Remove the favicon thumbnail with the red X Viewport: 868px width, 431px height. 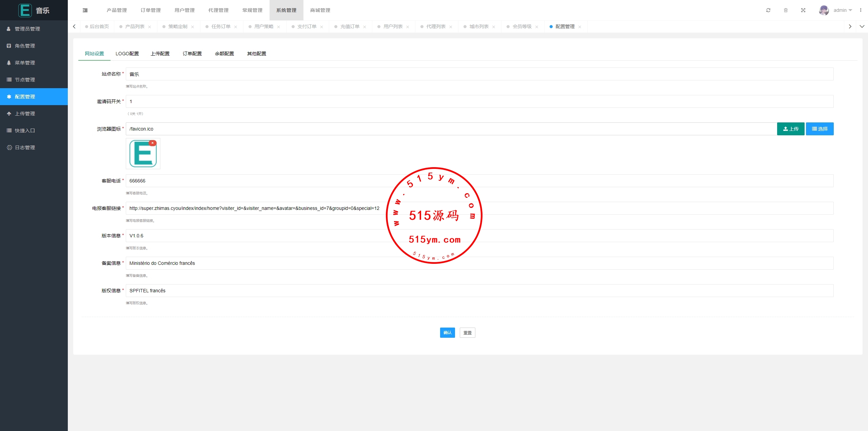click(153, 143)
